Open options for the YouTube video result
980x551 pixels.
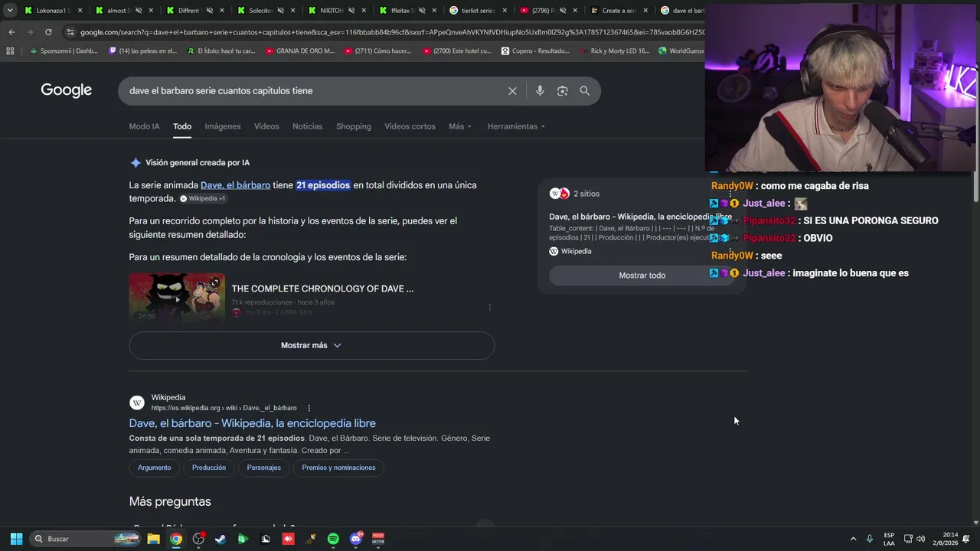[x=490, y=308]
